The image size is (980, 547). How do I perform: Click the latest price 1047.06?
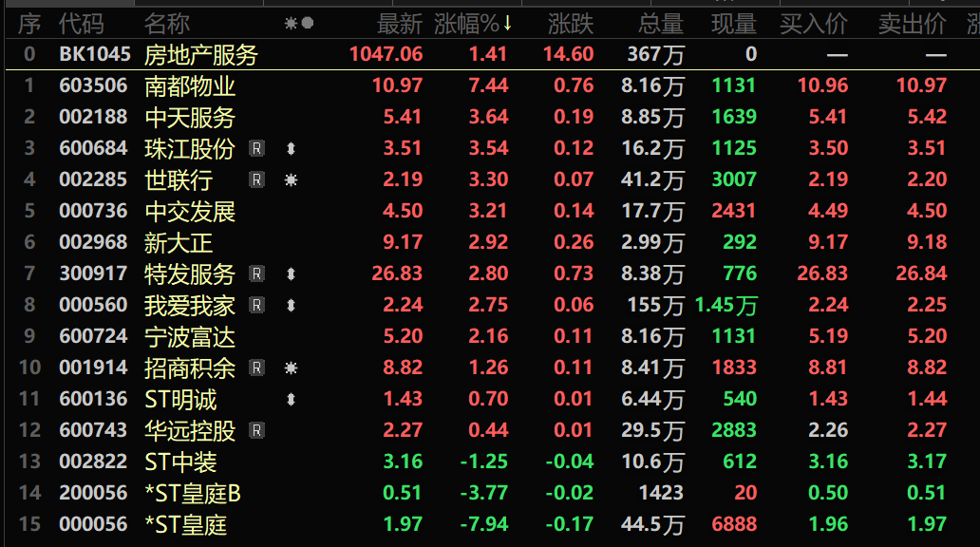coord(386,54)
